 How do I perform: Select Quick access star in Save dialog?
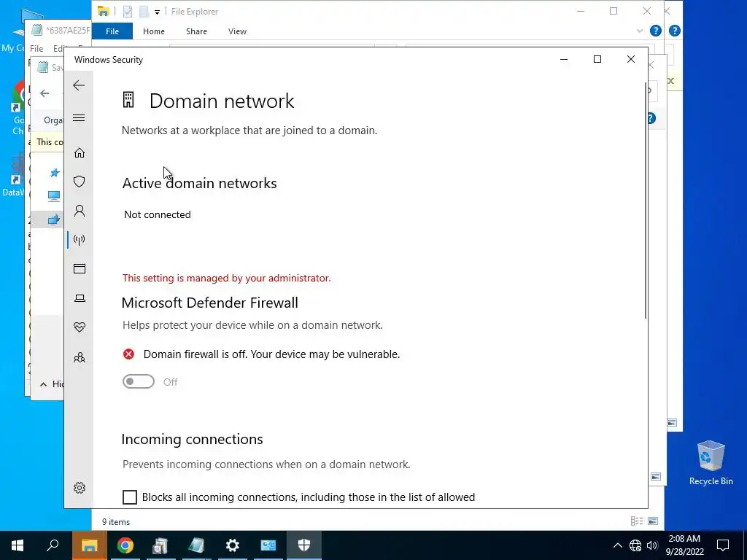55,172
